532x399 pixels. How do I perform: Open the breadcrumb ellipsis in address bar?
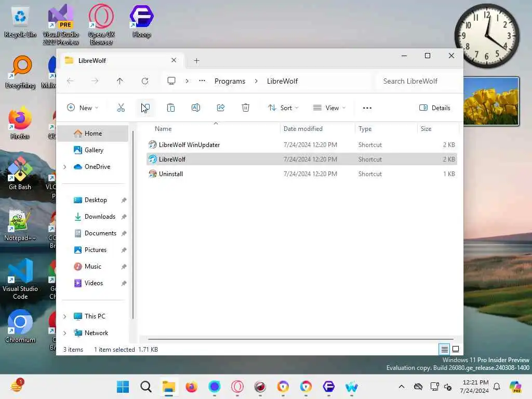pyautogui.click(x=202, y=81)
